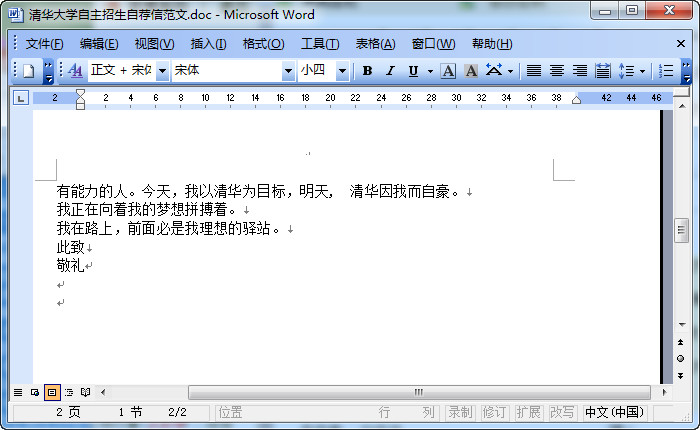
Task: Switch to Reading Layout view
Action: pyautogui.click(x=86, y=392)
